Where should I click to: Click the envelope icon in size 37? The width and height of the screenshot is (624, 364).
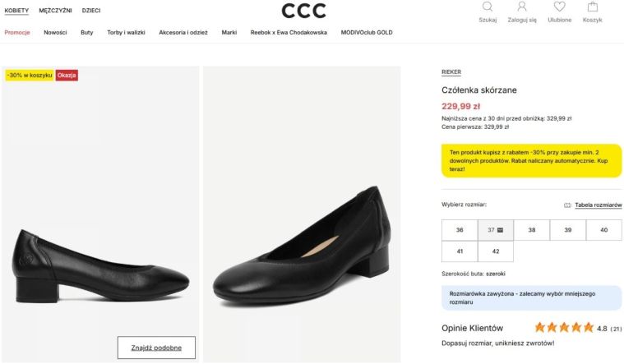click(500, 230)
